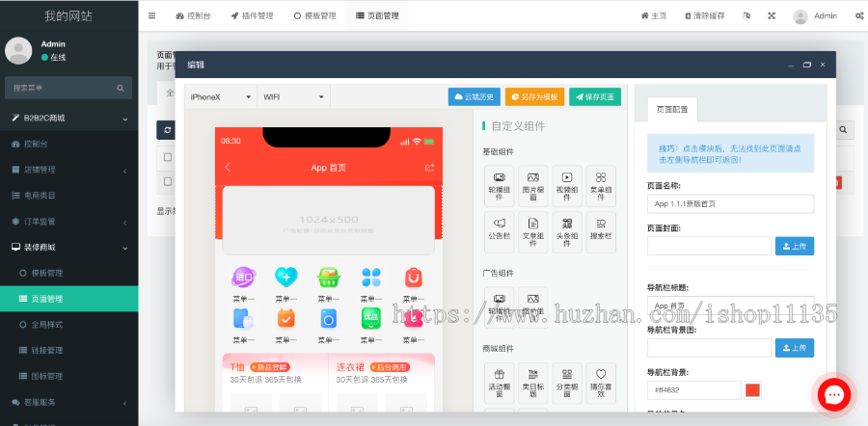Click the 保存页面 button
Image resolution: width=868 pixels, height=426 pixels.
pyautogui.click(x=595, y=96)
